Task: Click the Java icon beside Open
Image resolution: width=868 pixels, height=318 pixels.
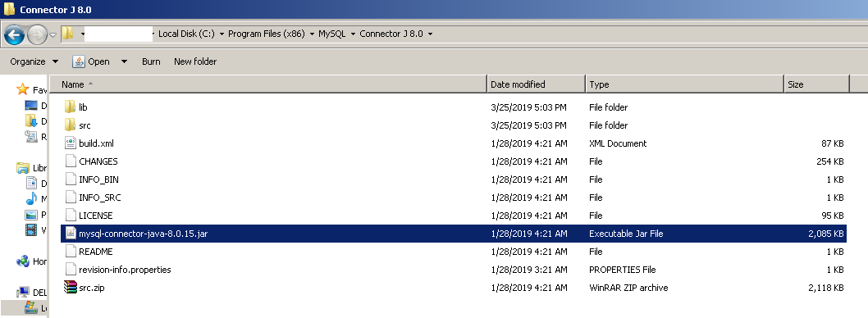Action: tap(79, 61)
